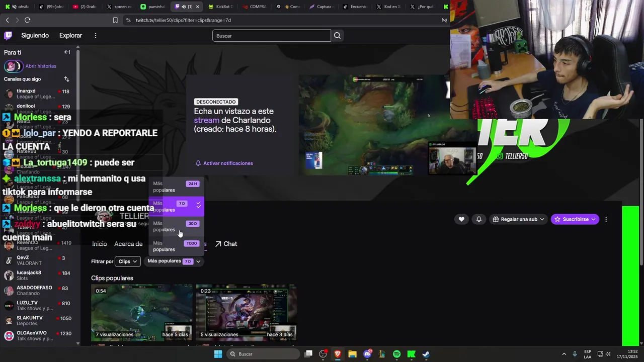Image resolution: width=644 pixels, height=362 pixels.
Task: Reload the browser page
Action: coord(27,20)
